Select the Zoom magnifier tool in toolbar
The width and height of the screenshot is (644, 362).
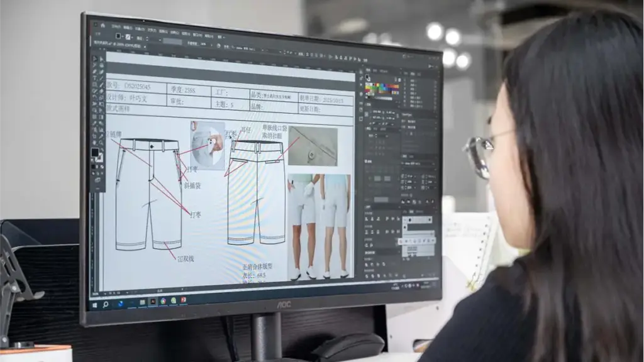(x=101, y=143)
